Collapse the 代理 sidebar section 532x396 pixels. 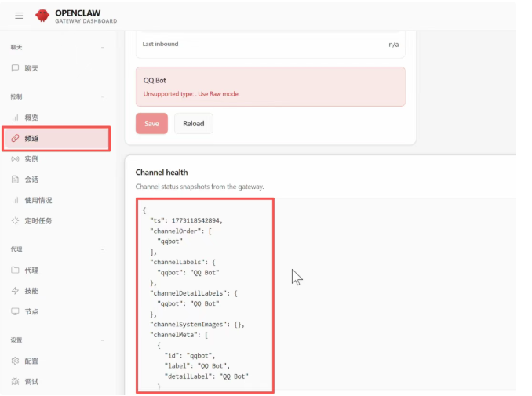point(103,249)
